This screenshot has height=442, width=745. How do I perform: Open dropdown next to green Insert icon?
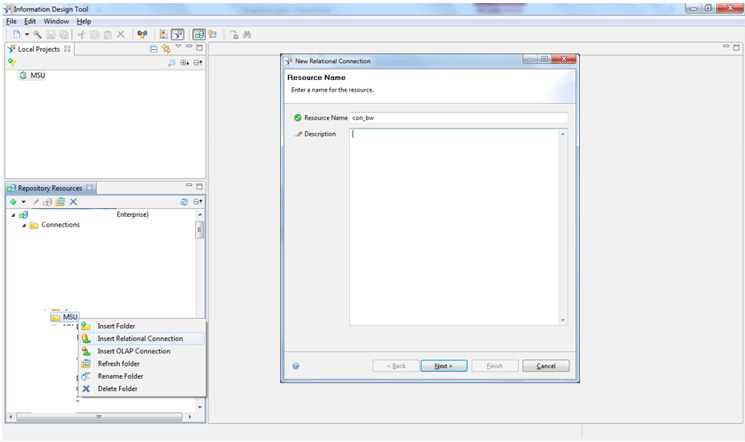point(23,202)
